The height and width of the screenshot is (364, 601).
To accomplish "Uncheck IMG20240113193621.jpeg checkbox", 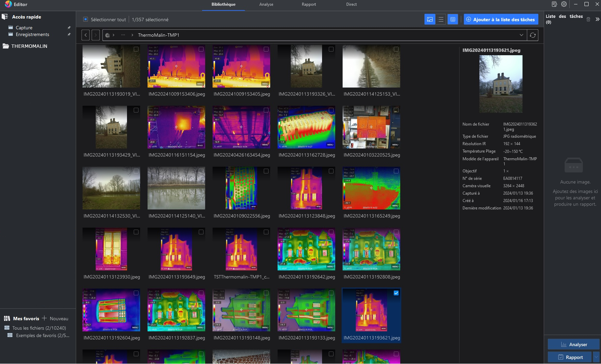I will [x=396, y=293].
